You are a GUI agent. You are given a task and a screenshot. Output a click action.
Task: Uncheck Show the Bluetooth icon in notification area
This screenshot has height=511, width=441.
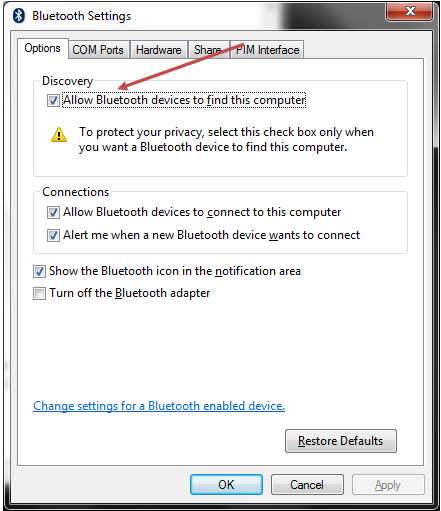(x=39, y=271)
